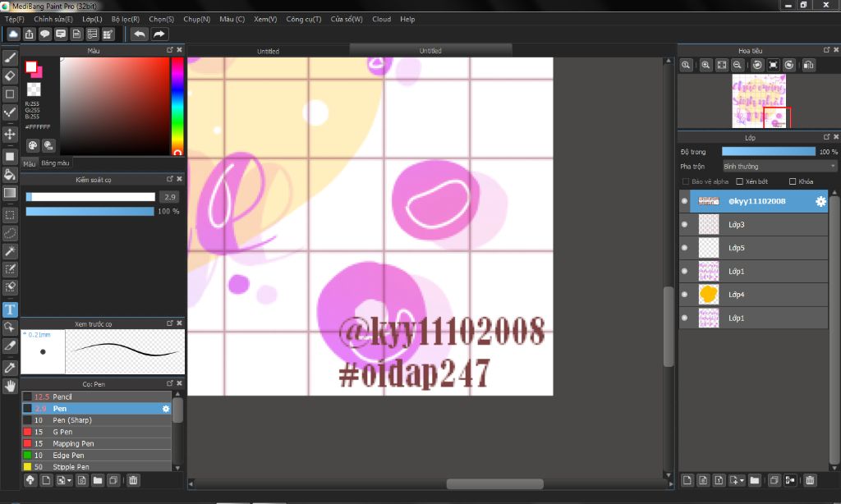Select the Mapping Pen brush
The width and height of the screenshot is (841, 504).
click(97, 443)
